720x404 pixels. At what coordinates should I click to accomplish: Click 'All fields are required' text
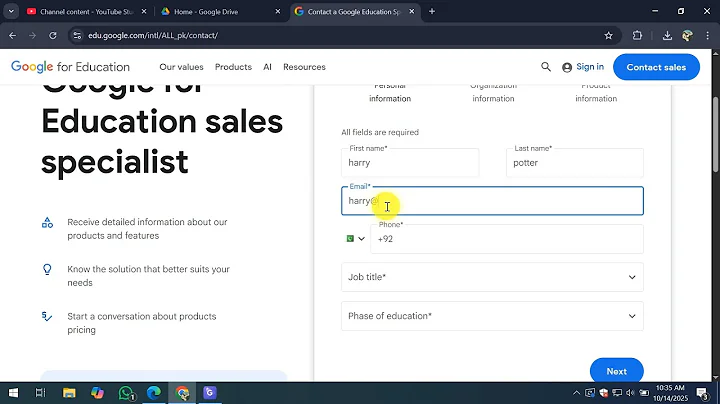(380, 132)
